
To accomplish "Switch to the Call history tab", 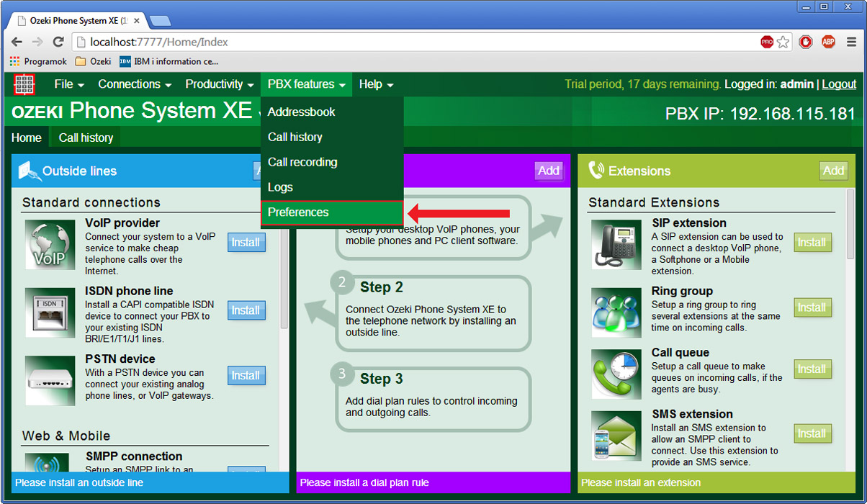I will (86, 138).
